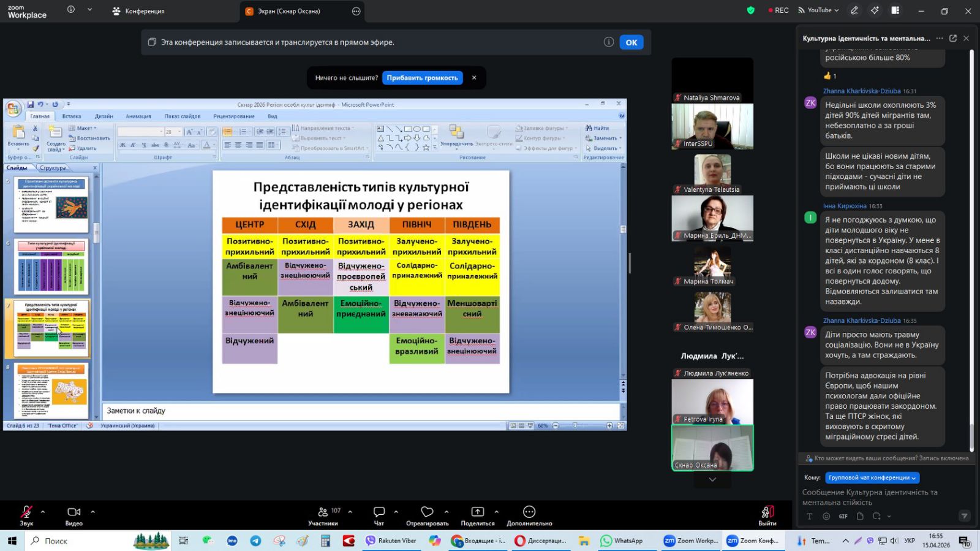
Task: Open the Дополнительно more options icon
Action: [529, 512]
